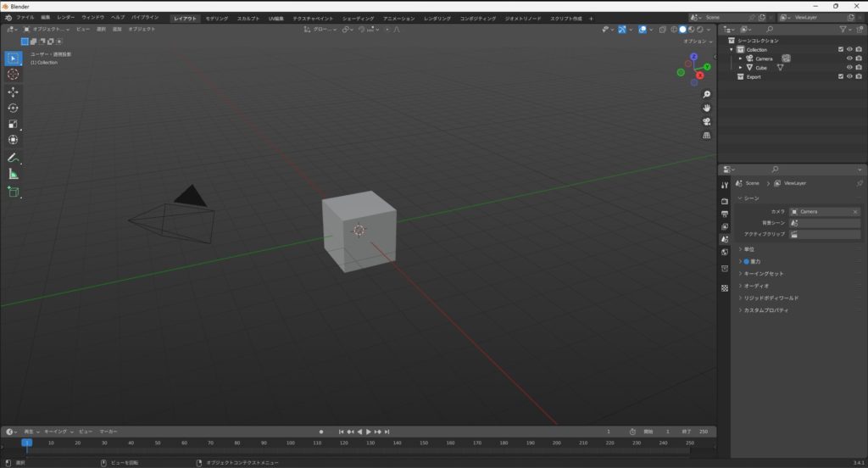Select the Move tool in the toolbar
Viewport: 868px width, 468px height.
(13, 92)
